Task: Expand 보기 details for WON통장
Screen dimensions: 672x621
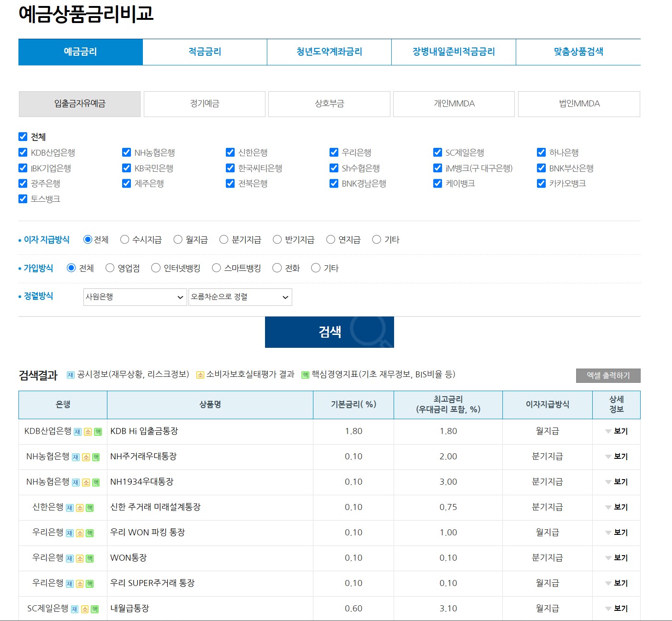Action: click(x=616, y=558)
